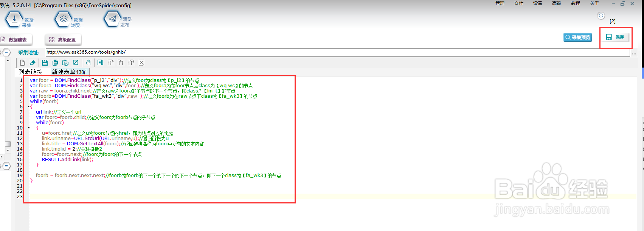This screenshot has width=644, height=231.
Task: Click into the 采集地址 URL input field
Action: click(x=338, y=52)
